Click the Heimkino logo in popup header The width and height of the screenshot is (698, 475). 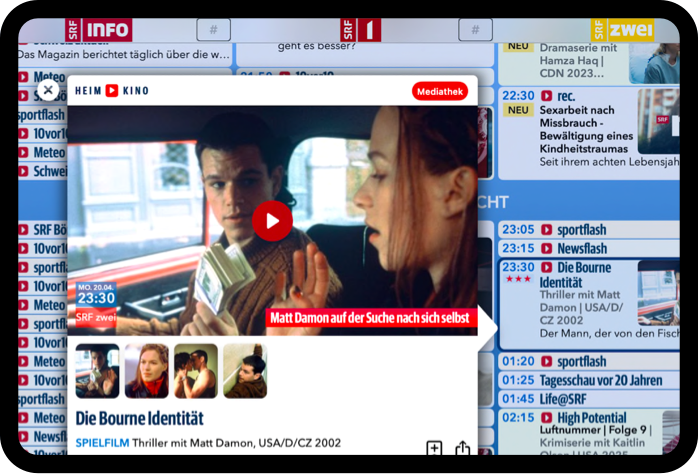[112, 91]
